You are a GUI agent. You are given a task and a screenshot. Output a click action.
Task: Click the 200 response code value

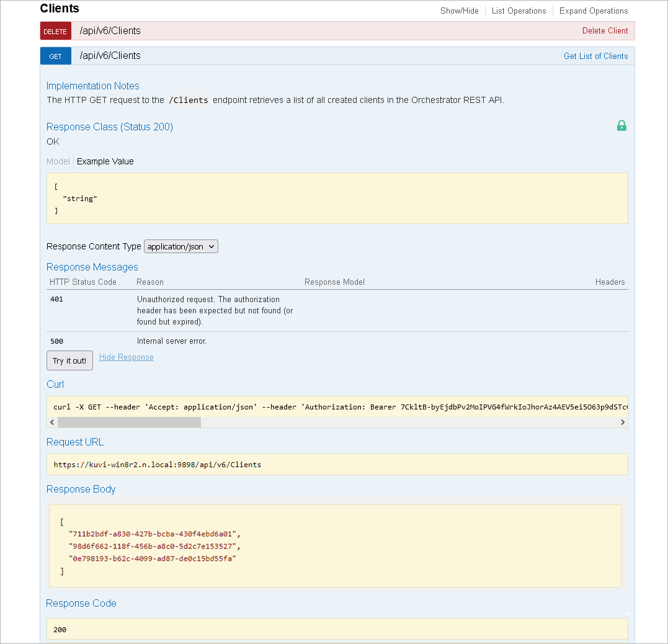60,630
